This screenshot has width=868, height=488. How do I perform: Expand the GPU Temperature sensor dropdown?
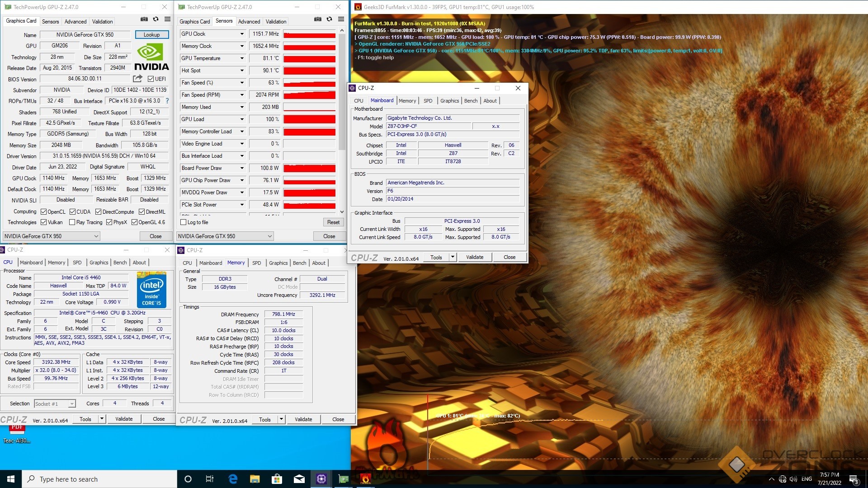(x=242, y=58)
